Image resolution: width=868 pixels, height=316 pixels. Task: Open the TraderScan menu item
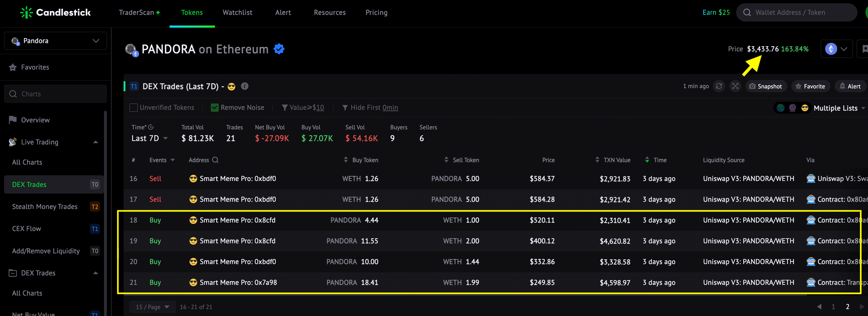[139, 13]
